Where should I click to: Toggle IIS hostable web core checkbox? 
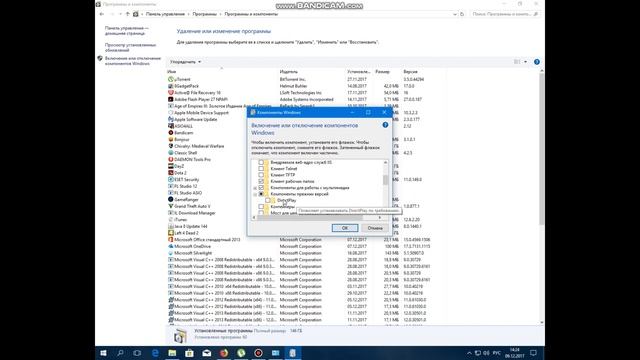(x=261, y=162)
